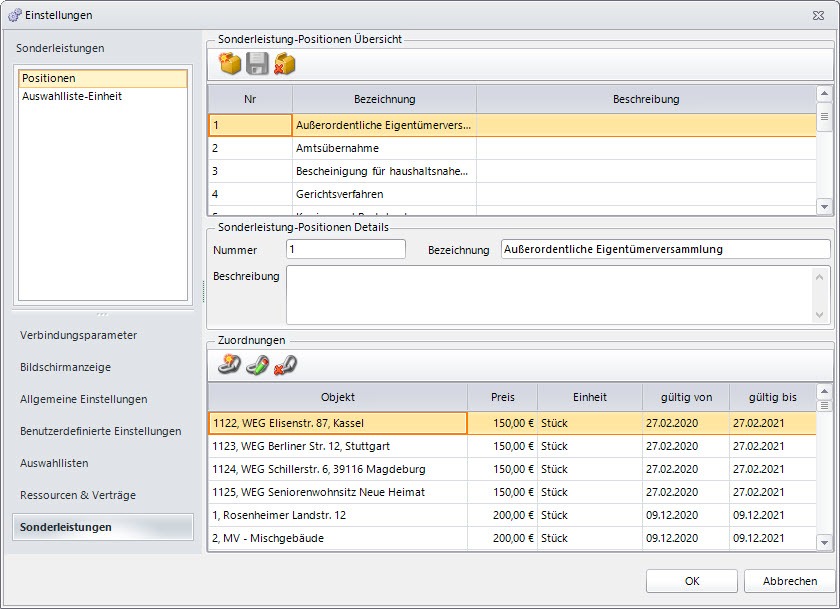The image size is (840, 609).
Task: Click the save floppy disk icon
Action: coord(257,64)
